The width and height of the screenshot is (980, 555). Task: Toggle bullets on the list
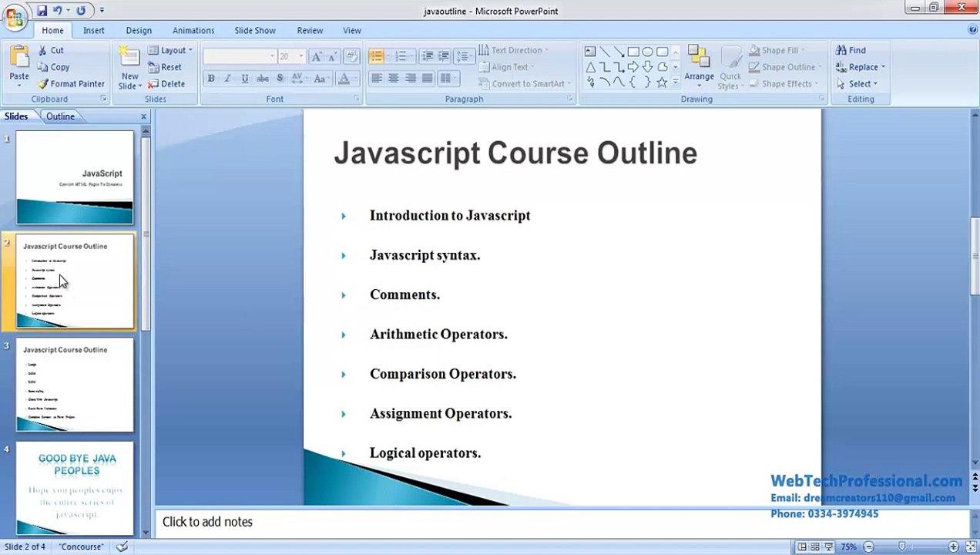376,56
